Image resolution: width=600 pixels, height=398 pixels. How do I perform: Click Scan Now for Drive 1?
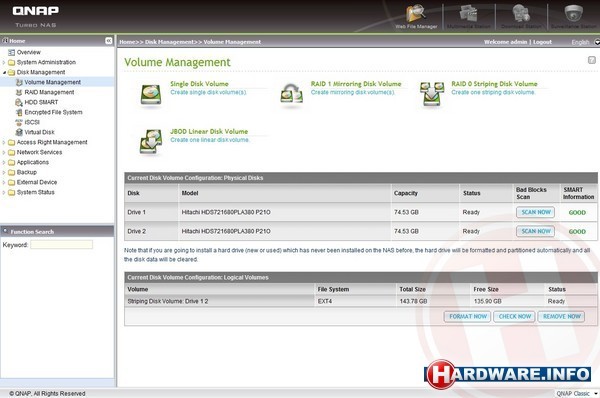pos(535,212)
